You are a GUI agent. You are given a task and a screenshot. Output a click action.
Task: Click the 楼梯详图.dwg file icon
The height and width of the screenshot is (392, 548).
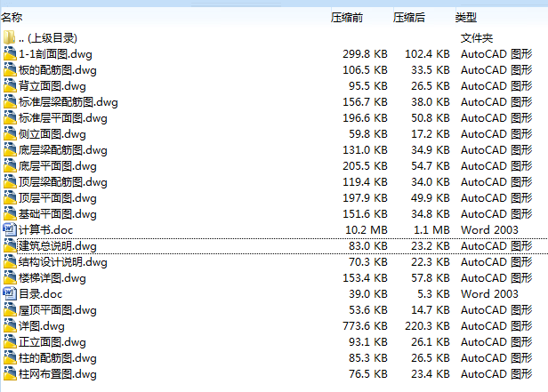(x=10, y=278)
